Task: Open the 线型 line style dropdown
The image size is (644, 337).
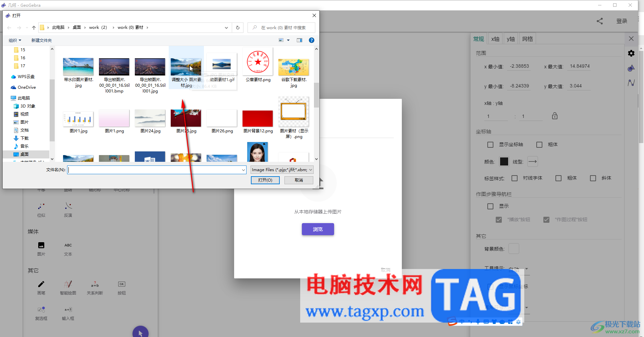Action: click(x=533, y=162)
